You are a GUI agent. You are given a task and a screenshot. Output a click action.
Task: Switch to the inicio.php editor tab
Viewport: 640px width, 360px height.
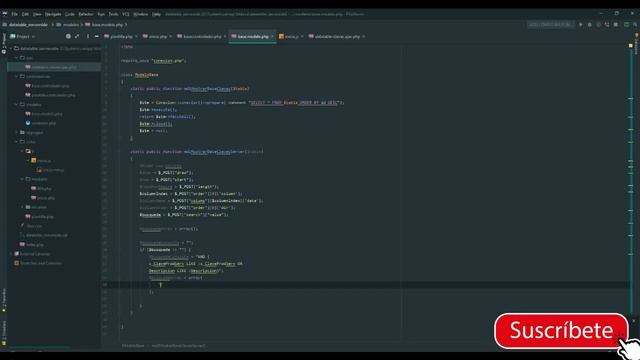158,36
